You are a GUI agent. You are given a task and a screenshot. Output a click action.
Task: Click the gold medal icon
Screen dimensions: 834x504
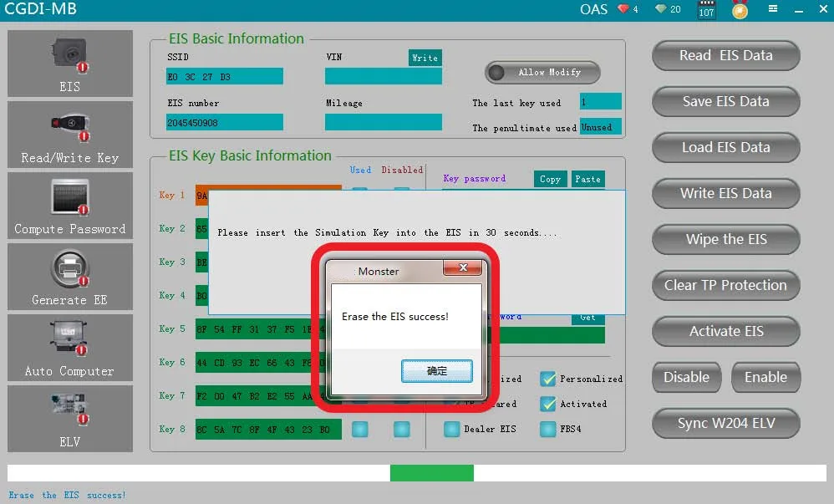pos(740,9)
